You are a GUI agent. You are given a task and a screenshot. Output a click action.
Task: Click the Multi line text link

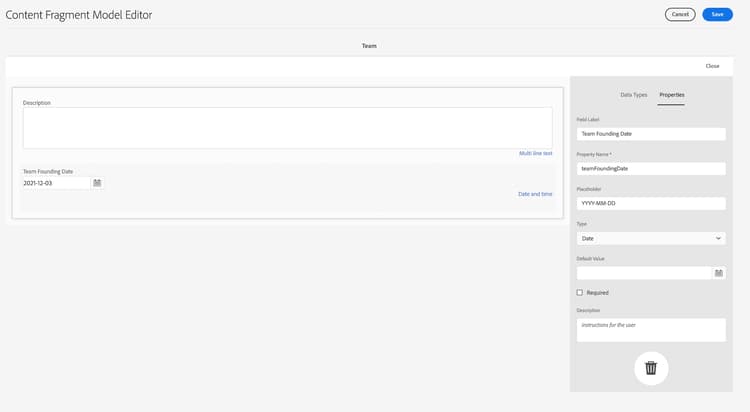tap(535, 153)
